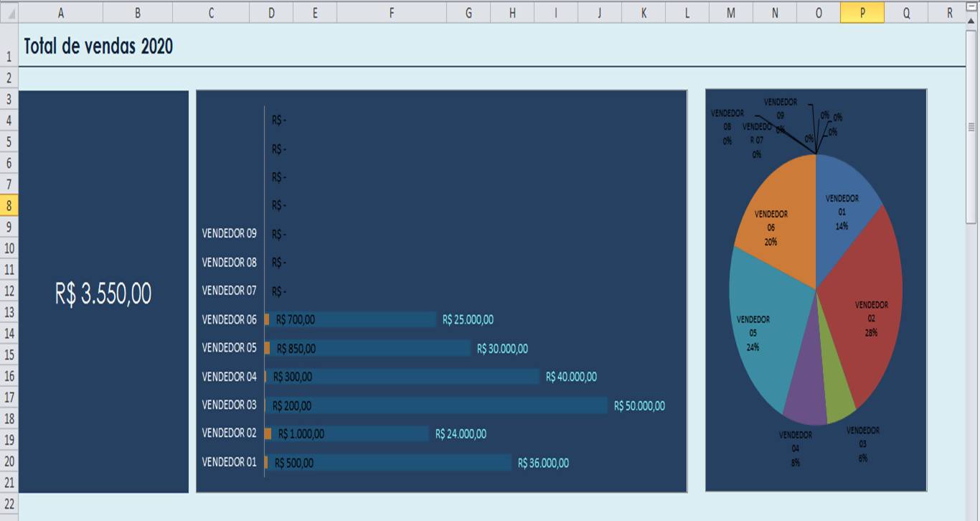
Task: Click the R$ 30.000,00 data label
Action: pos(502,349)
